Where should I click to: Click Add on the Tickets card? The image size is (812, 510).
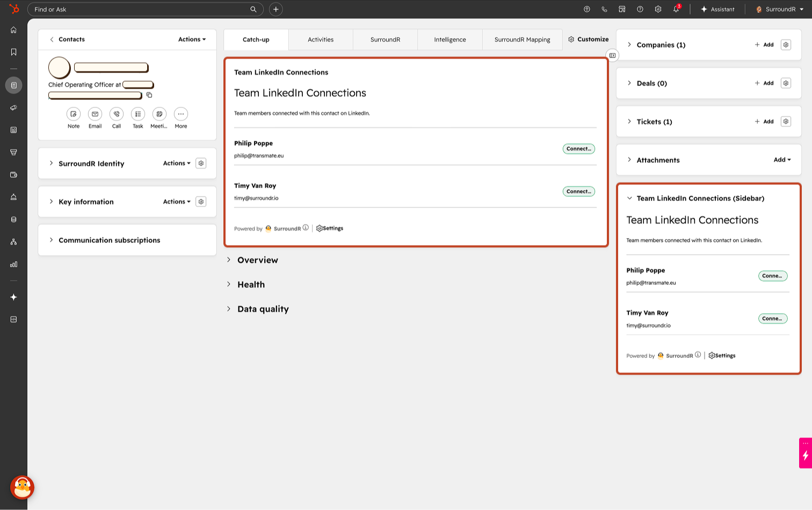coord(764,121)
